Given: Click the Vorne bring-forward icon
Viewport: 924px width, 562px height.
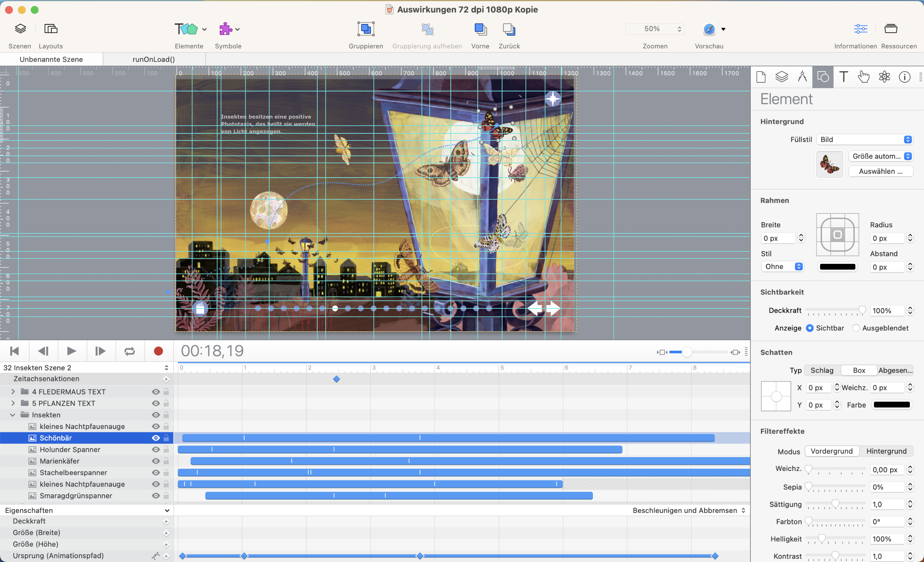Looking at the screenshot, I should point(480,29).
